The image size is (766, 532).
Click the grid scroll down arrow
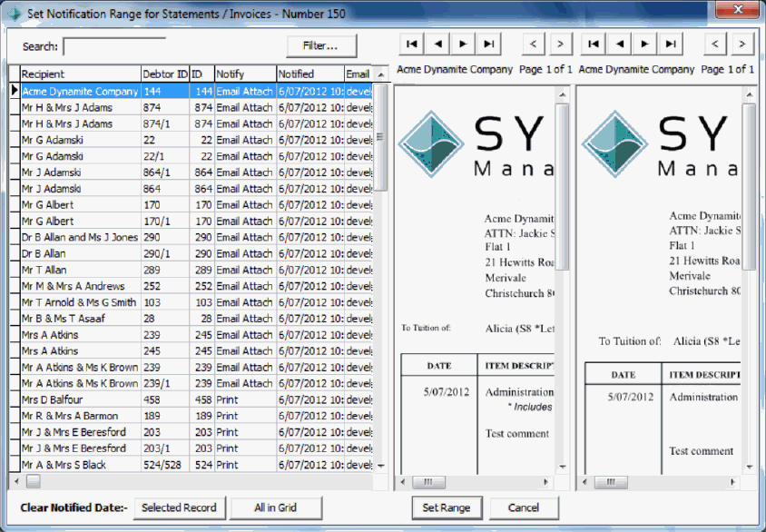point(381,466)
